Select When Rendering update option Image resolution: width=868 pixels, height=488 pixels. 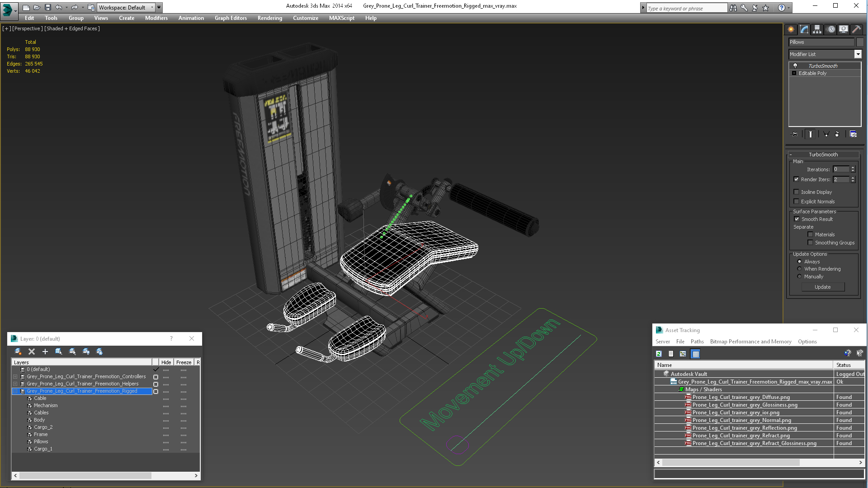pyautogui.click(x=799, y=269)
